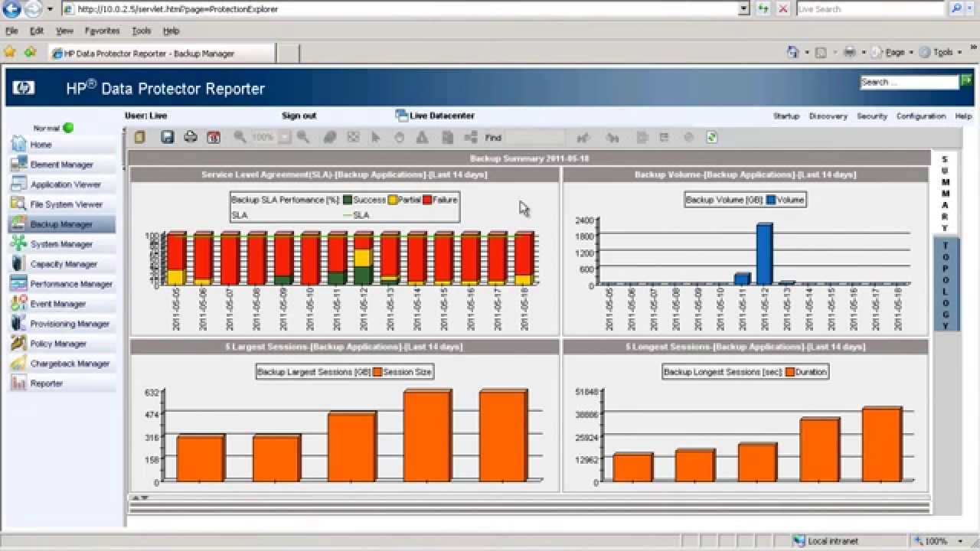Click the pointer arrow tool in toolbar
Image resolution: width=980 pixels, height=551 pixels.
point(376,137)
